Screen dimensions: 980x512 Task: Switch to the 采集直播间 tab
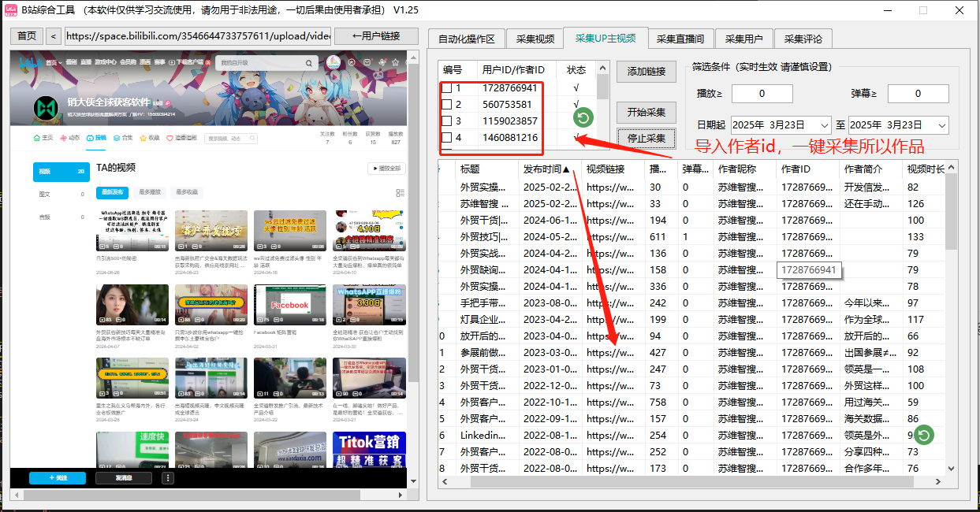tap(682, 38)
